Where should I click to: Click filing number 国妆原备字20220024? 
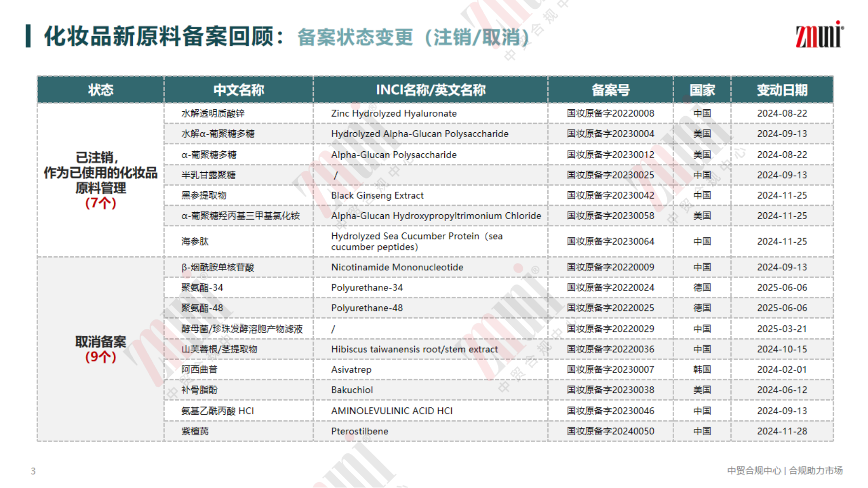(610, 288)
